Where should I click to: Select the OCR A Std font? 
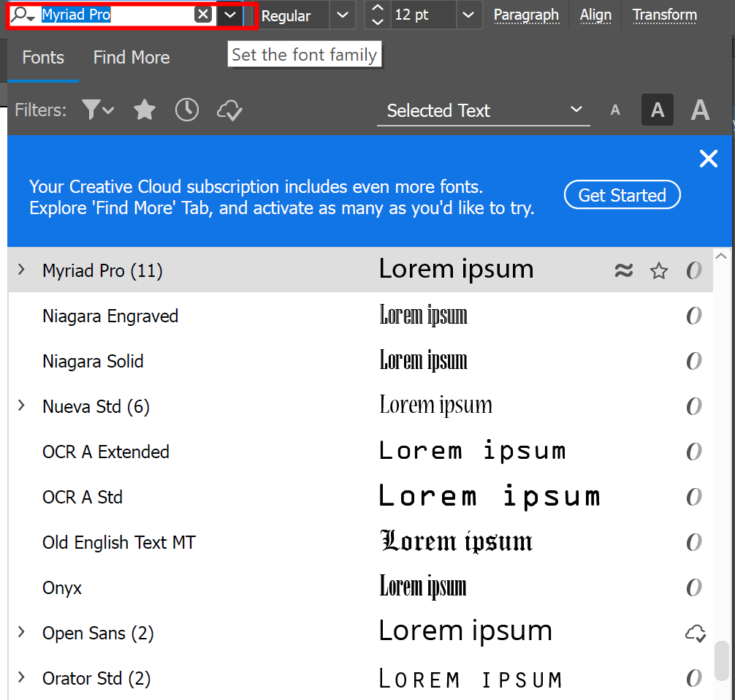(x=83, y=498)
